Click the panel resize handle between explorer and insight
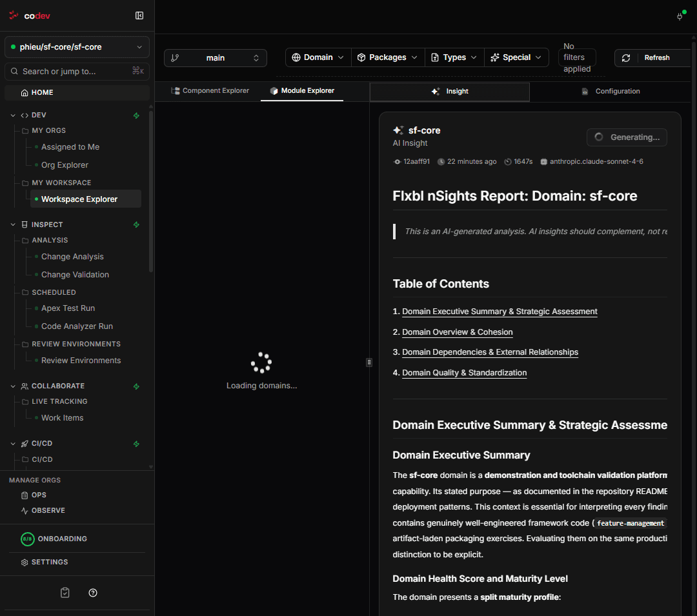This screenshot has width=697, height=616. point(369,363)
